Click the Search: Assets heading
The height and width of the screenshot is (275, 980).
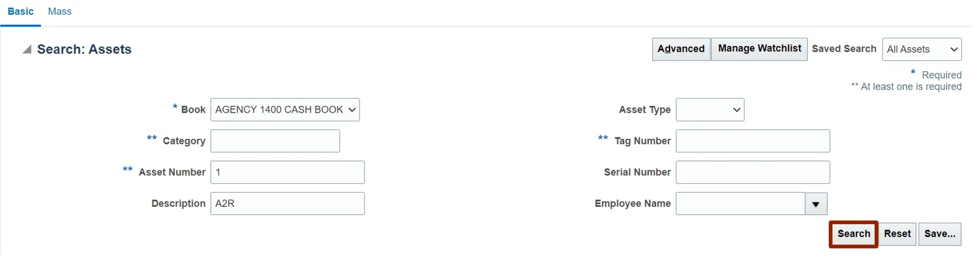84,50
